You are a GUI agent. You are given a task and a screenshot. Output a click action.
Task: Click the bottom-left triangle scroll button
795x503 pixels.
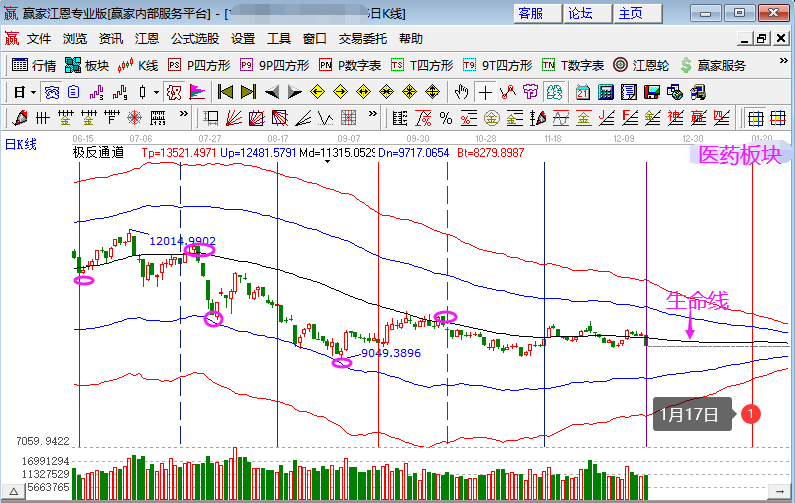coord(14,491)
